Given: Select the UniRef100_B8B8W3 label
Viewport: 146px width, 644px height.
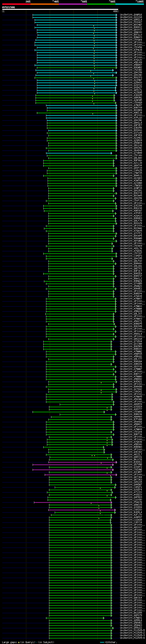Looking at the screenshot, I should [x=131, y=447].
